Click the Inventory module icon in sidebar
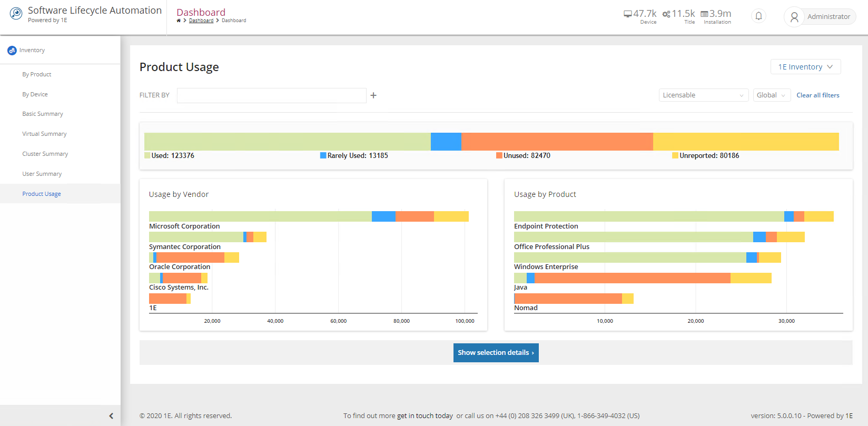The height and width of the screenshot is (426, 868). coord(12,51)
